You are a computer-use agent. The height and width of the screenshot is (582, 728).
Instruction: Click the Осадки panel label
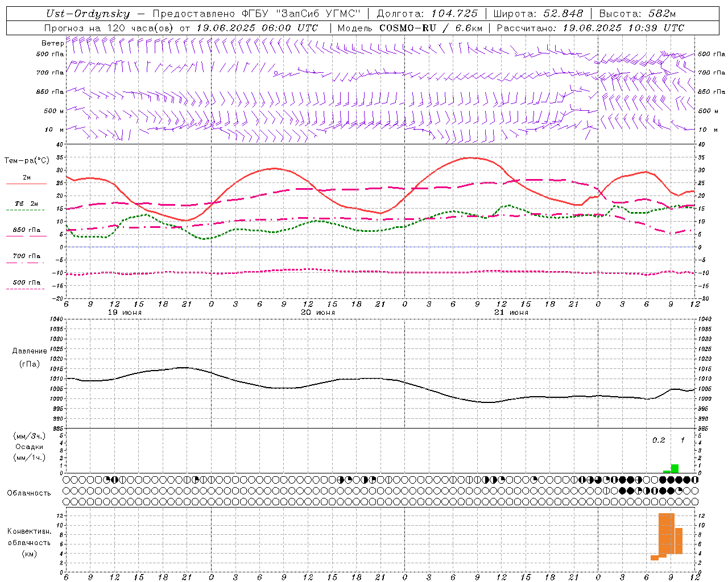30,447
